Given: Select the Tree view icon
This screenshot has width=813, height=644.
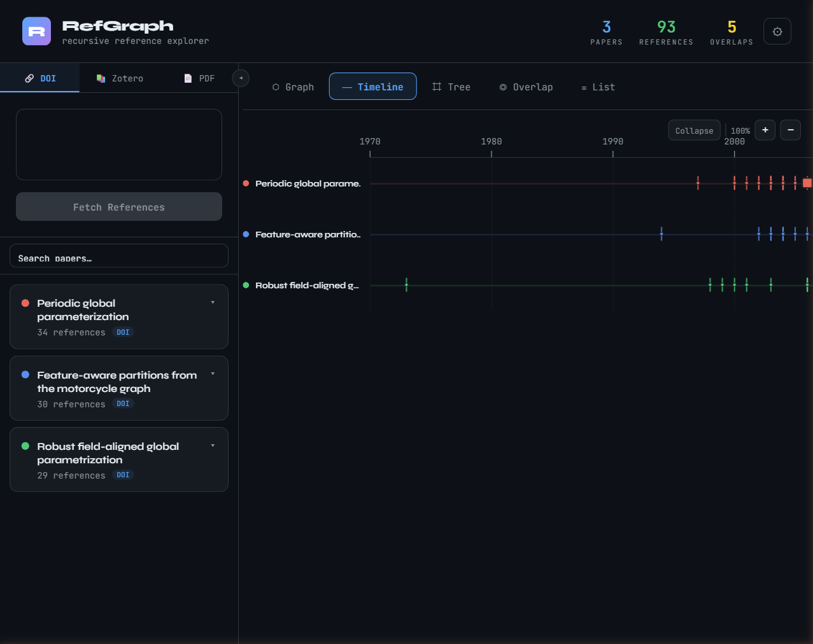Looking at the screenshot, I should pos(437,87).
